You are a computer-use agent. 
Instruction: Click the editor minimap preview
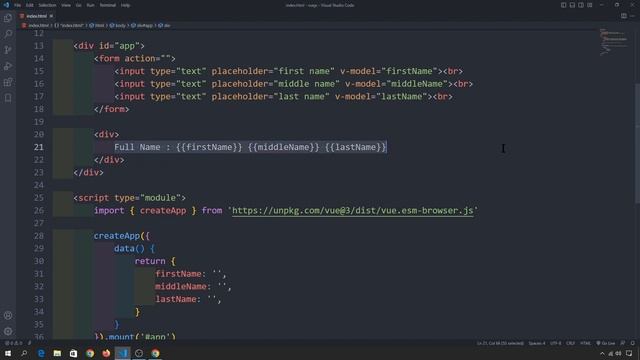(614, 43)
